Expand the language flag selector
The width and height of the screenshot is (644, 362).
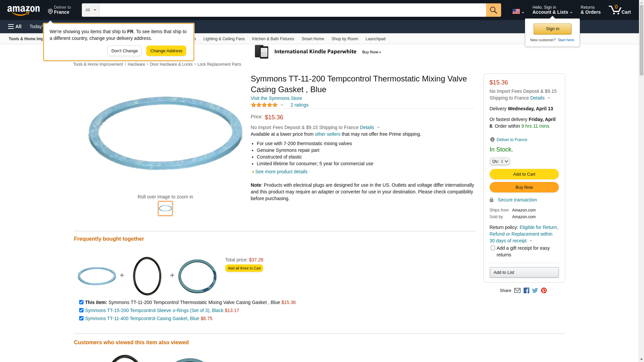click(x=518, y=11)
